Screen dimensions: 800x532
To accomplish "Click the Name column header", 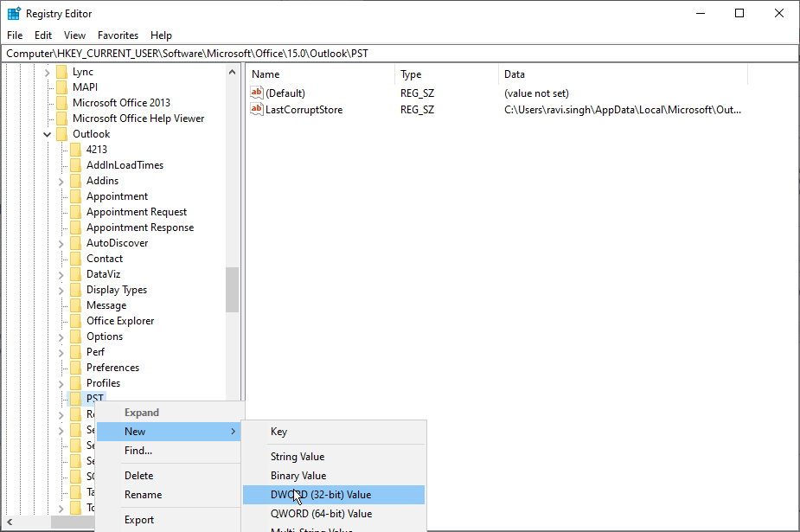I will [x=320, y=74].
